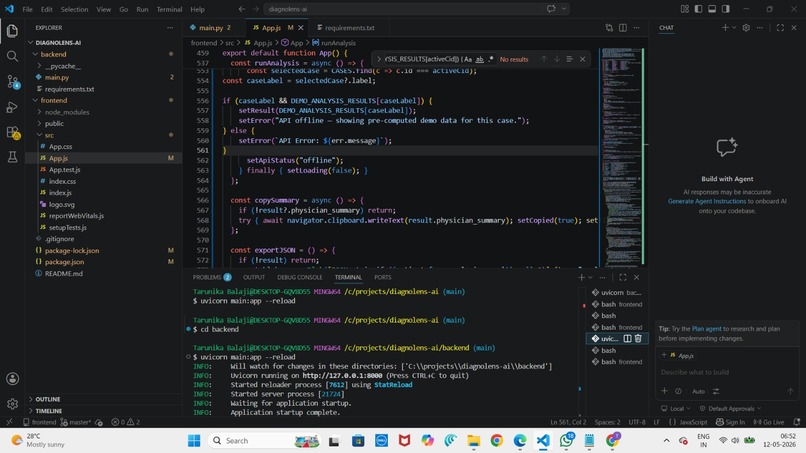Open editor More Actions ellipsis
Image resolution: width=806 pixels, height=453 pixels.
coord(636,28)
